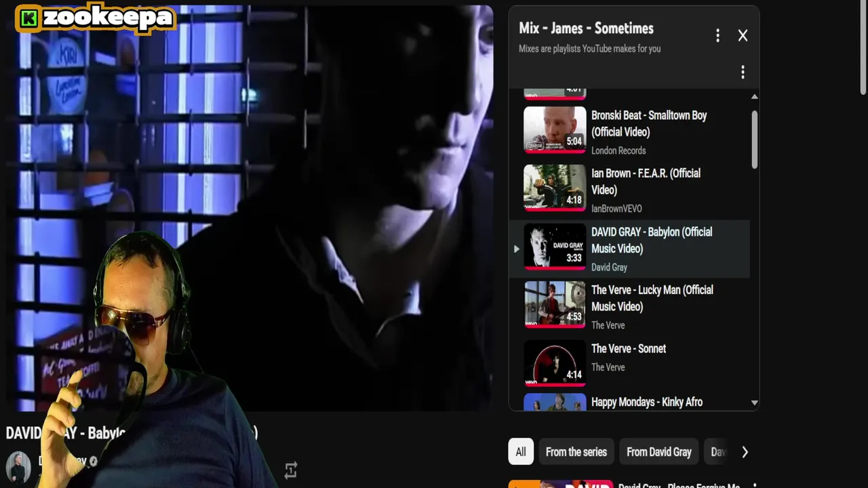The height and width of the screenshot is (488, 868).
Task: Select 'The Verve - Sonnet' title text
Action: (x=629, y=348)
